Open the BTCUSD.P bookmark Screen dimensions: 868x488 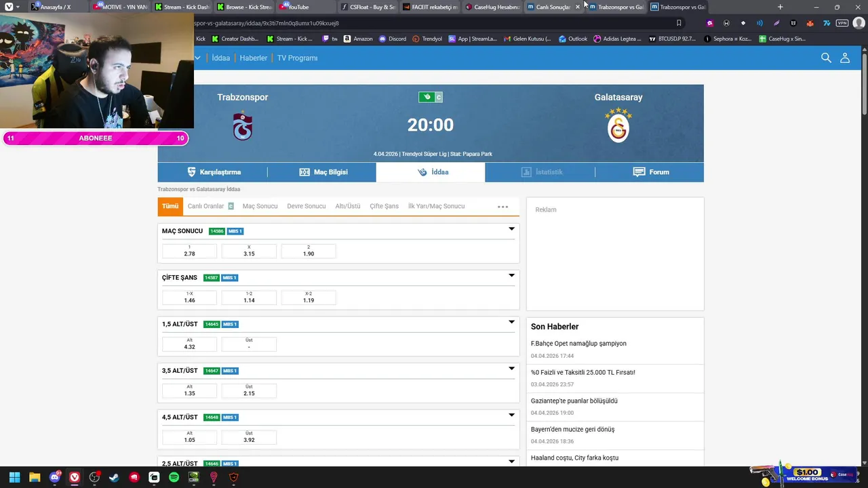(x=672, y=39)
